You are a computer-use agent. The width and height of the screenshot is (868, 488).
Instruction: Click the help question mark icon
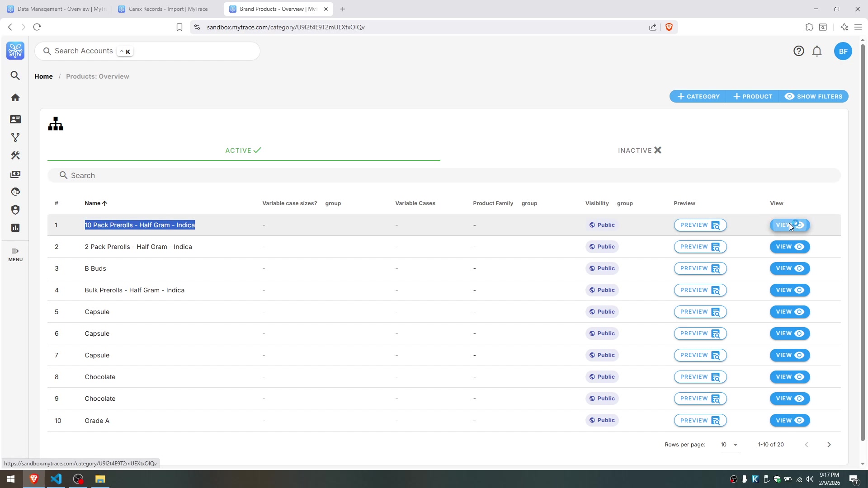(798, 51)
